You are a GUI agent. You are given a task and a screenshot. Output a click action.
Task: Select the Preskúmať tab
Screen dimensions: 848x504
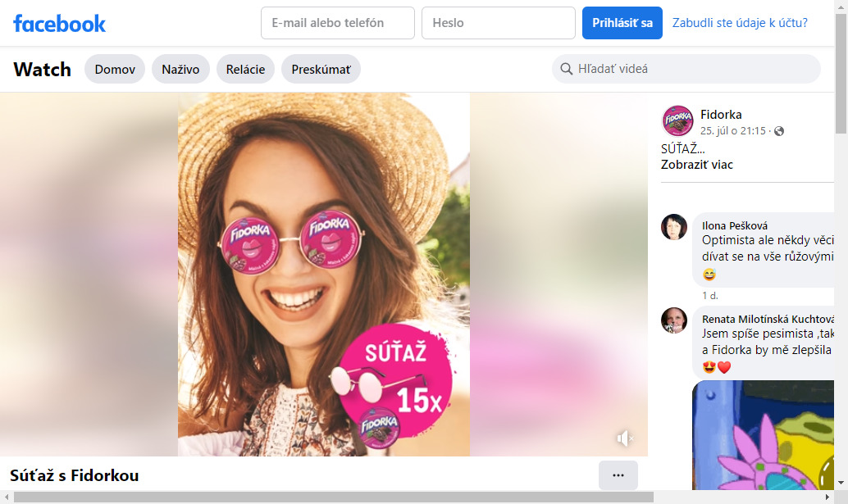click(321, 69)
